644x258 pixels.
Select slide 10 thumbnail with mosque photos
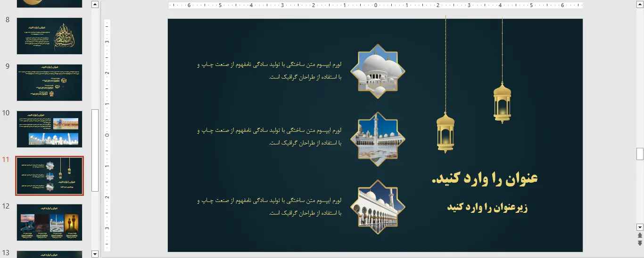pyautogui.click(x=50, y=129)
